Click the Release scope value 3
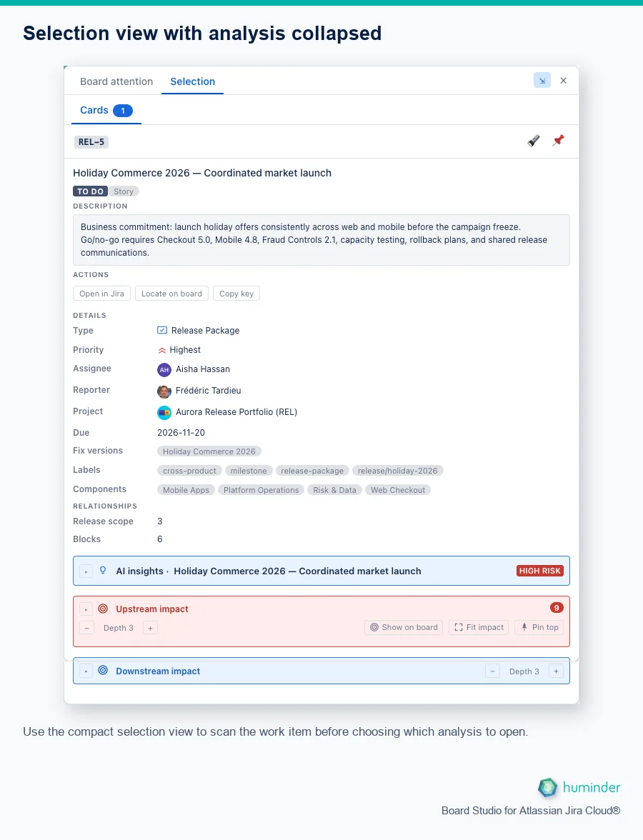 tap(160, 521)
